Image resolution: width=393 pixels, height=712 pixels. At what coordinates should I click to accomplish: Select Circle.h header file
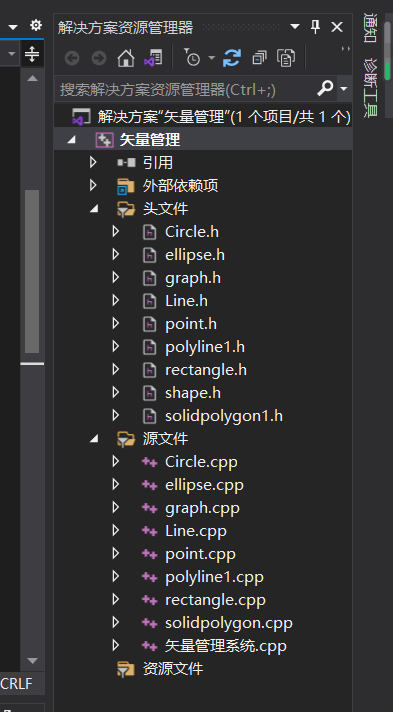click(x=192, y=232)
